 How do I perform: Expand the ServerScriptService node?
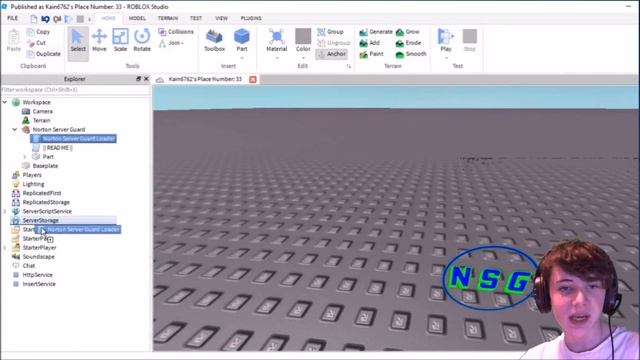coord(5,211)
